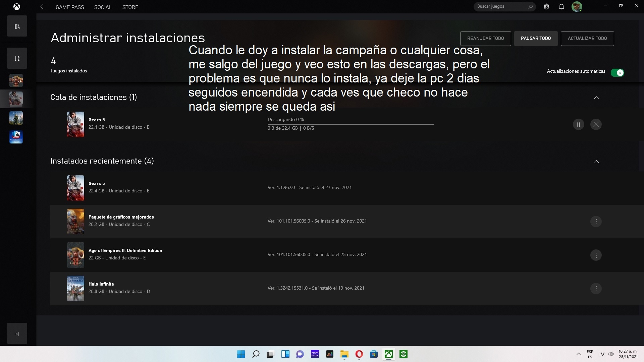644x362 pixels.
Task: Show hidden tray icons chevron
Action: (578, 354)
